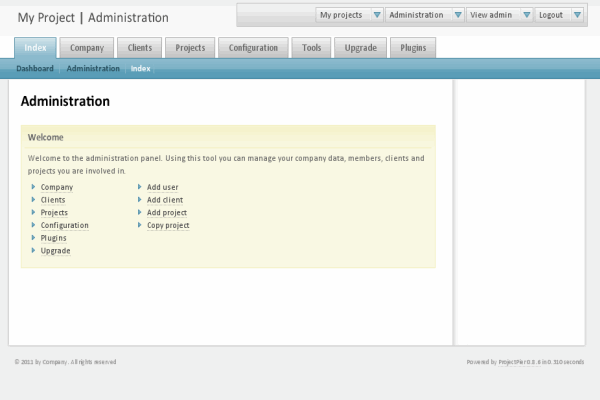Screen dimensions: 600x400
Task: Click the arrow icon beside Company link
Action: (33, 187)
